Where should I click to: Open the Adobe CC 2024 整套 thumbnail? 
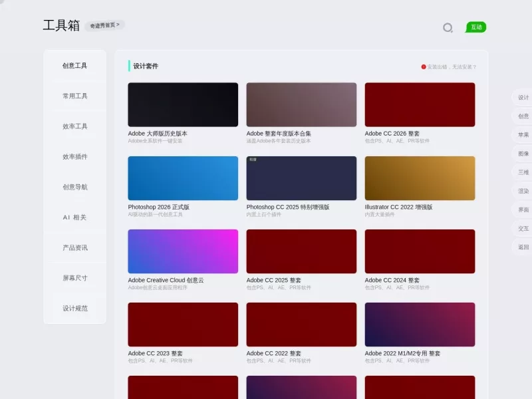[x=420, y=251]
